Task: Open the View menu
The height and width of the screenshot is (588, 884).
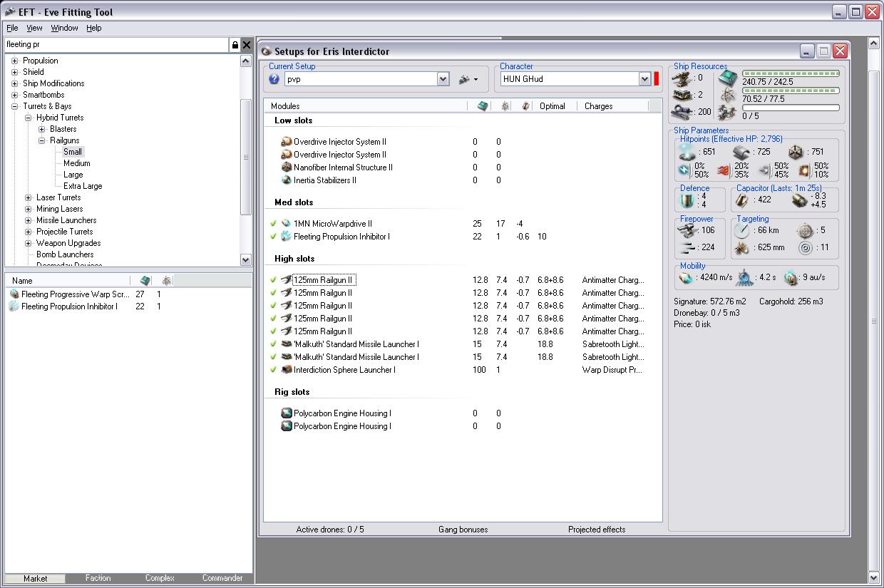Action: click(34, 28)
